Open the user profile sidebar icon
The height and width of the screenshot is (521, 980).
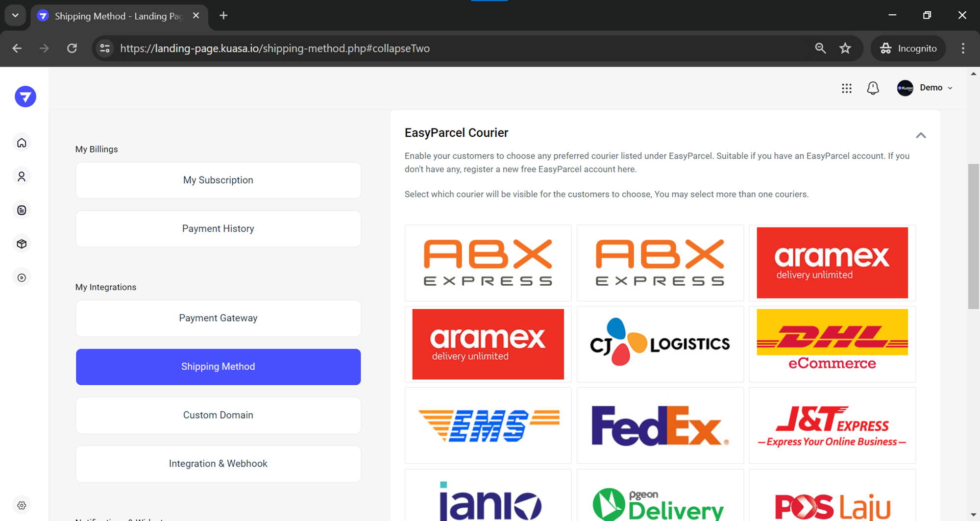pyautogui.click(x=22, y=176)
